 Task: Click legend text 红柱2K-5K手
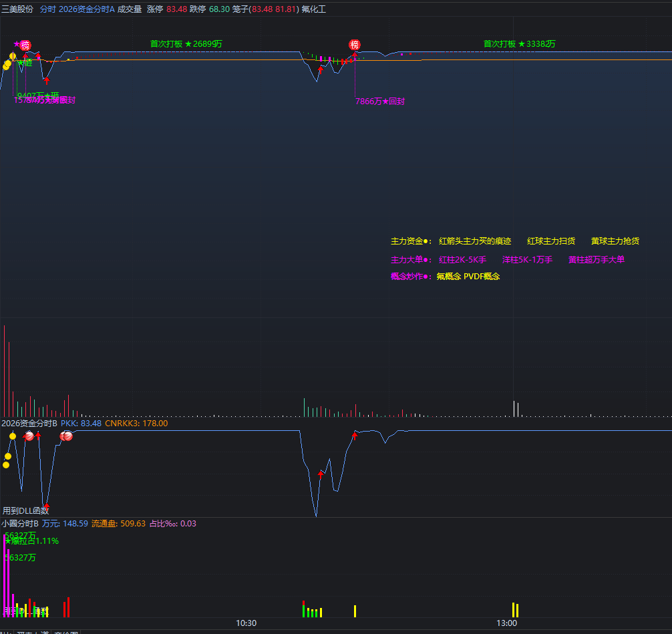pyautogui.click(x=462, y=259)
